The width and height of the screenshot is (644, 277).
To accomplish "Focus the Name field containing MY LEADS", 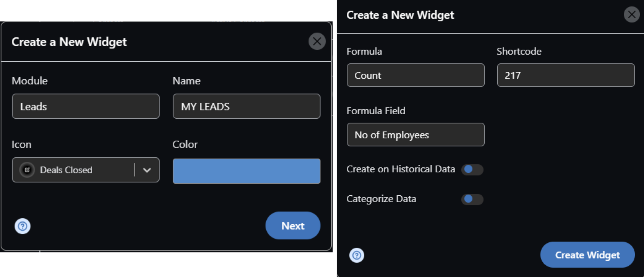I will tap(247, 106).
